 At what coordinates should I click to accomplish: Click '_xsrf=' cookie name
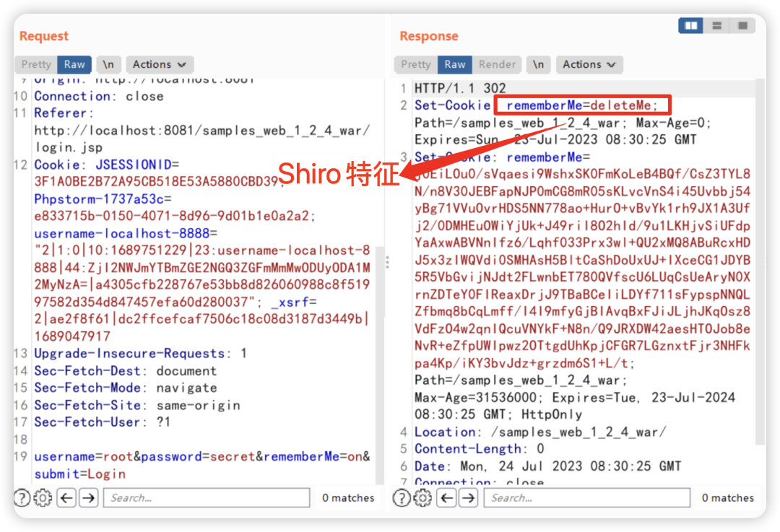(x=294, y=302)
